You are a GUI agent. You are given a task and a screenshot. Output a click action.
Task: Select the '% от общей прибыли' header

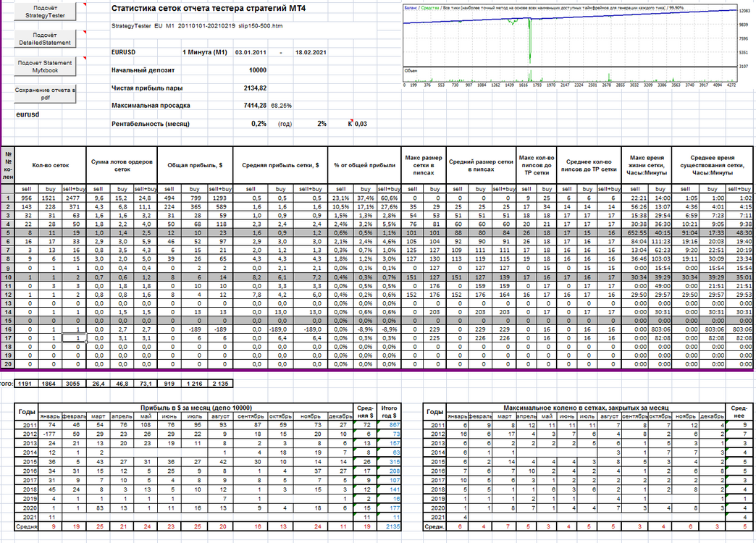pyautogui.click(x=364, y=165)
